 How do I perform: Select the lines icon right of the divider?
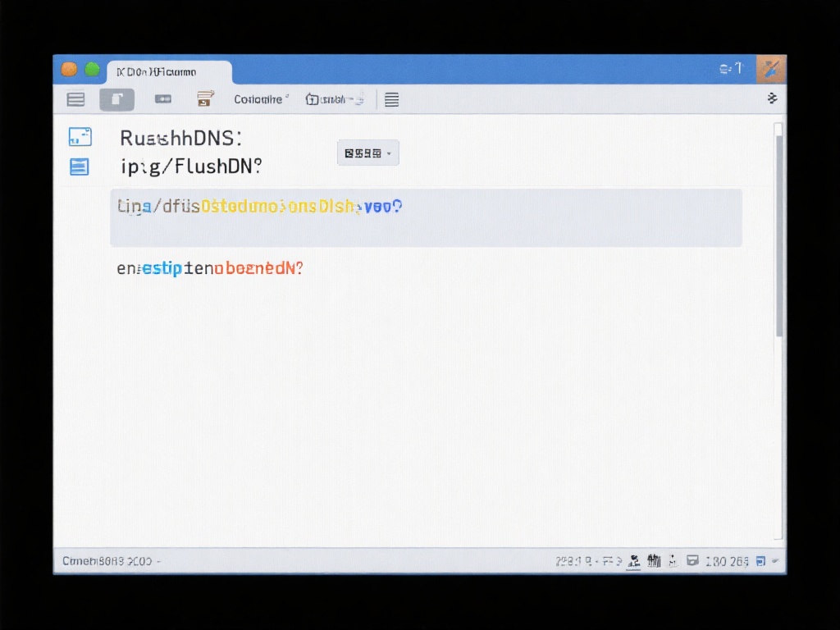point(391,98)
